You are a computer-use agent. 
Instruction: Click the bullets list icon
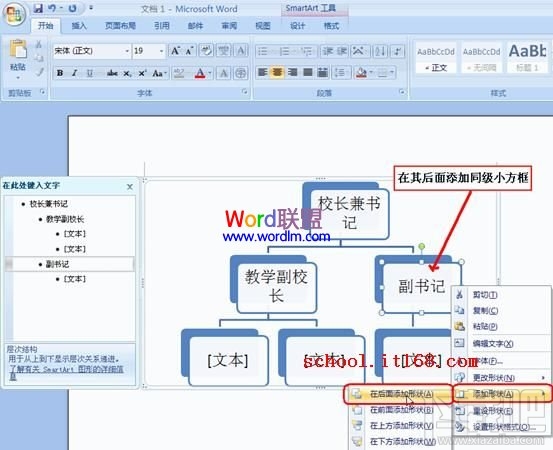click(262, 51)
